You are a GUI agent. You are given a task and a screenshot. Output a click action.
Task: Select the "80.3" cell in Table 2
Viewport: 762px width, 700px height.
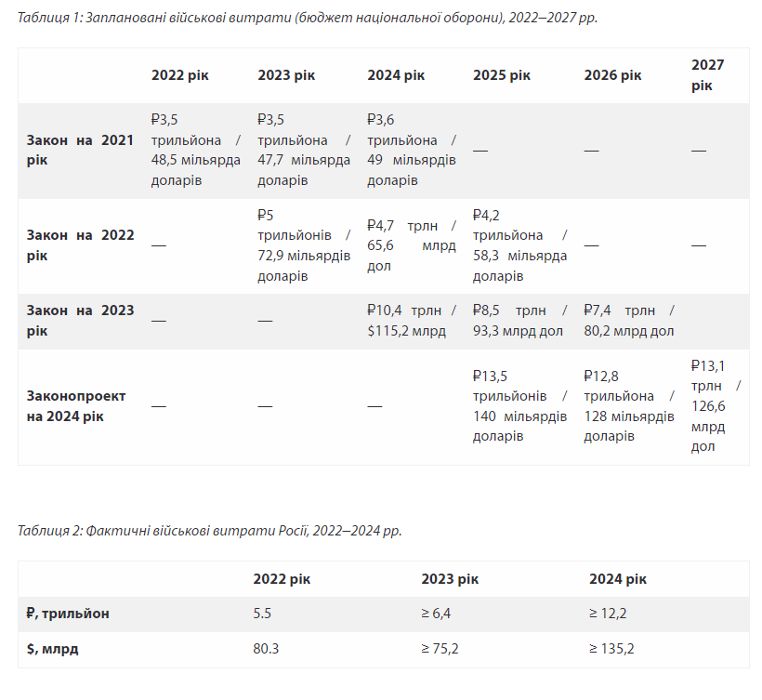tap(266, 649)
